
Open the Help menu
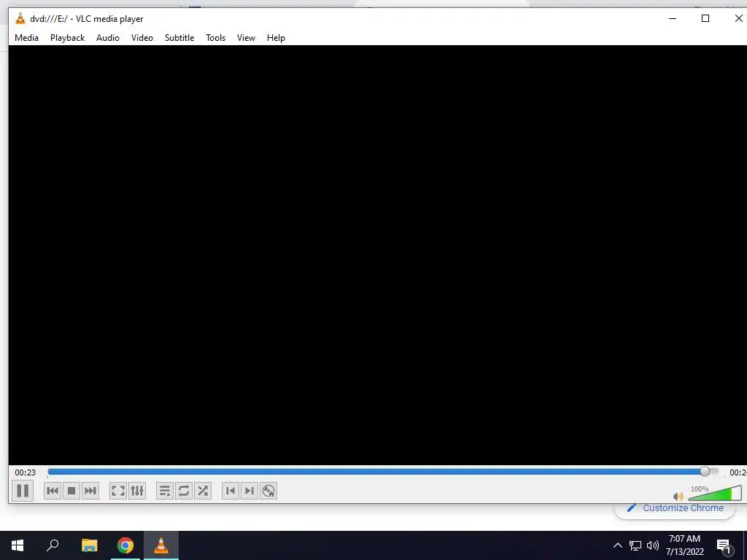pos(276,38)
